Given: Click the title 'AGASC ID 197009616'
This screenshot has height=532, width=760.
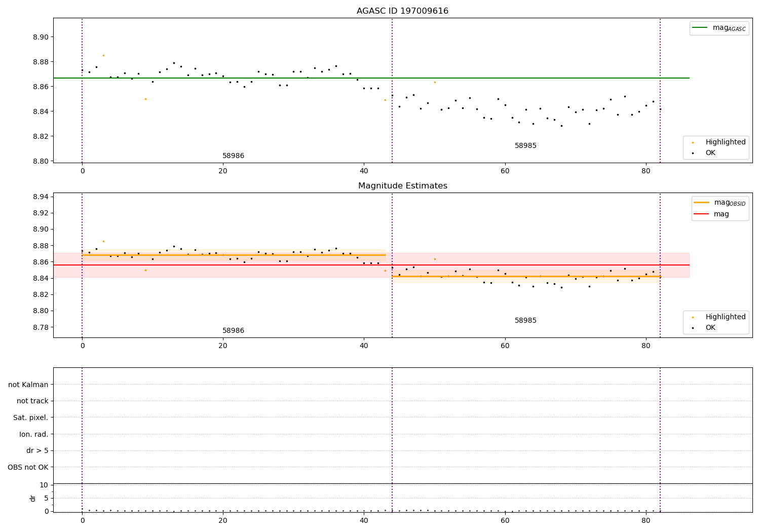Looking at the screenshot, I should pyautogui.click(x=402, y=11).
